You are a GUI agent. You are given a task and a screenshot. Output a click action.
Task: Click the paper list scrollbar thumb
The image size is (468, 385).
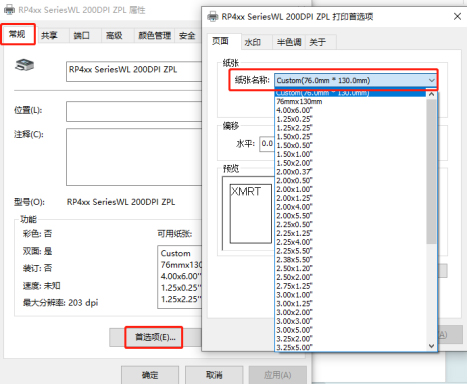click(431, 171)
